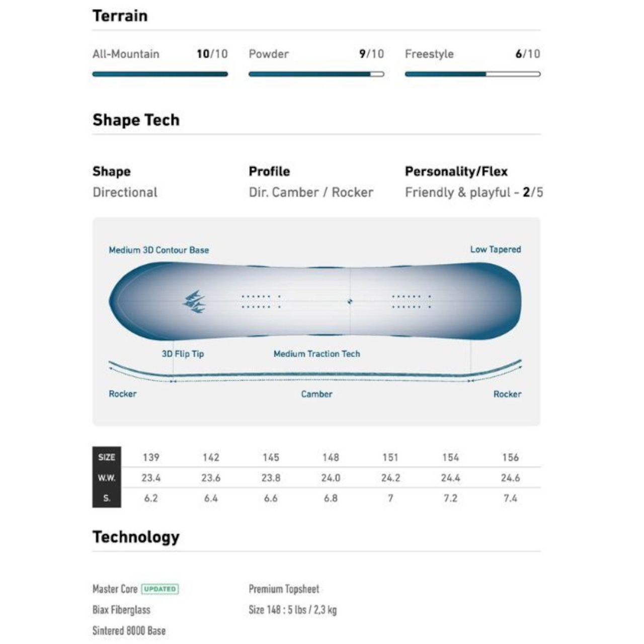Click the bird logo on the snowboard diagram
Image resolution: width=644 pixels, height=644 pixels.
pyautogui.click(x=194, y=302)
